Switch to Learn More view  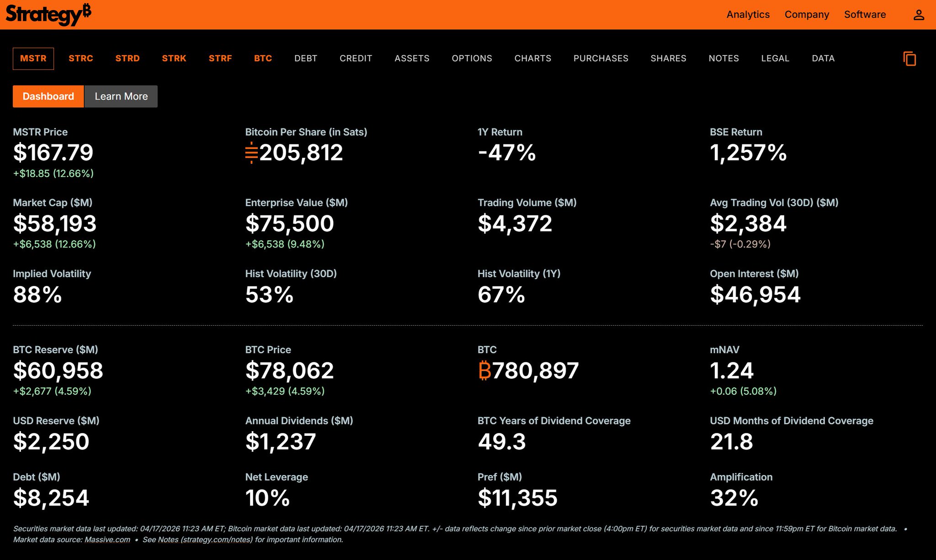click(121, 96)
